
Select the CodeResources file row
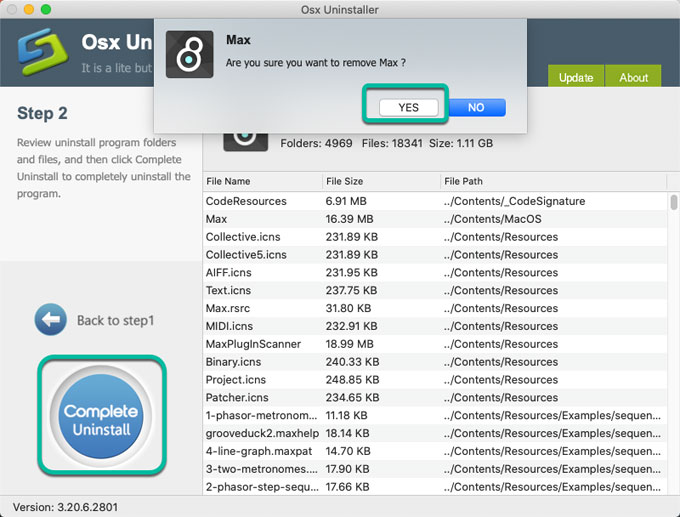(246, 201)
